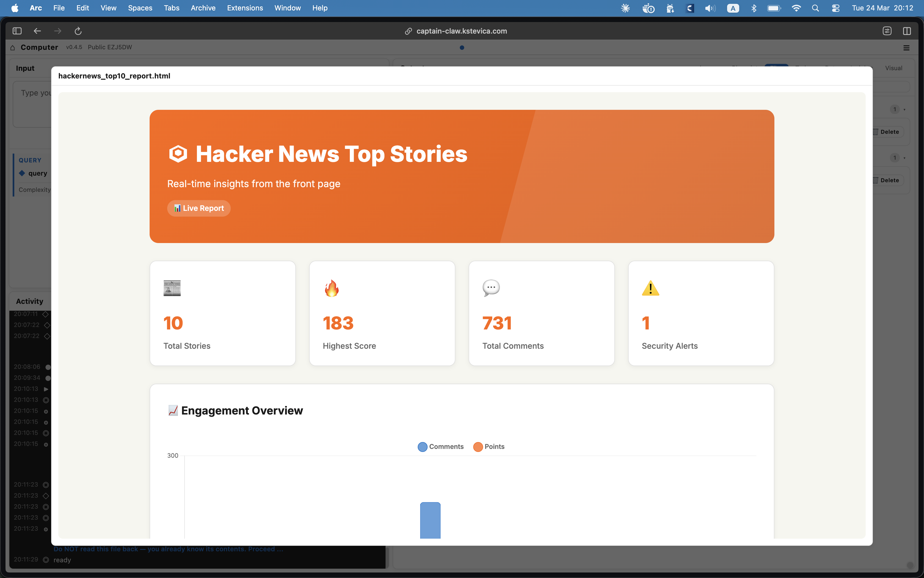
Task: Go forward with the right arrow
Action: coord(58,31)
